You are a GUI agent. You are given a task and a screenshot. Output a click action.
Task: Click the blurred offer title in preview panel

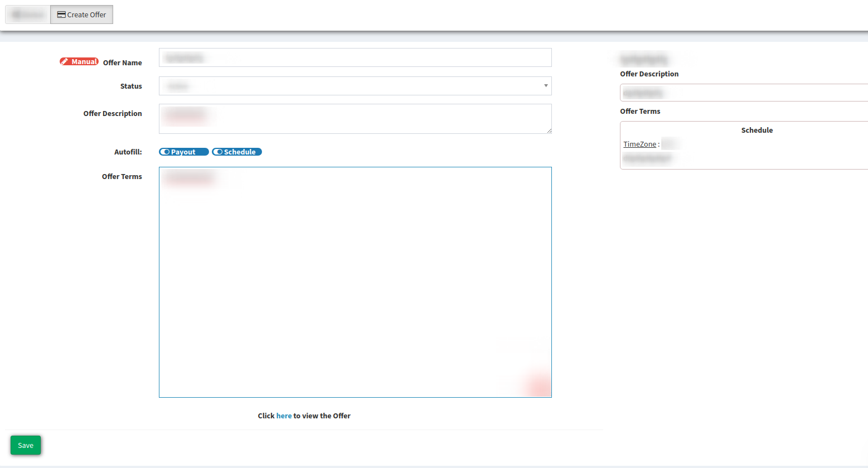[644, 59]
